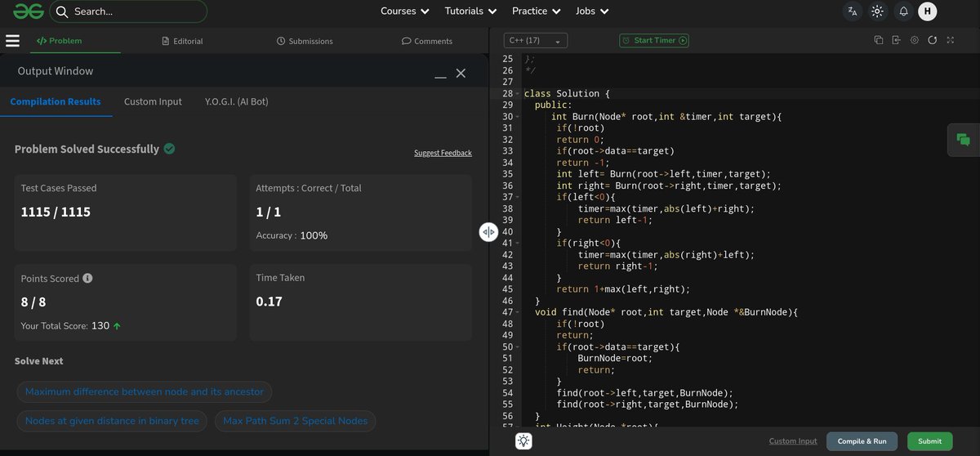Open the Practice dropdown menu
The height and width of the screenshot is (456, 980).
pos(536,11)
